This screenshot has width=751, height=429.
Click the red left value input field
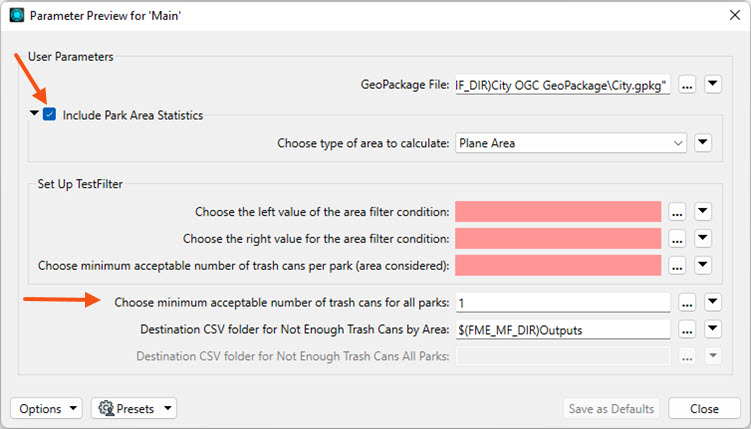tap(558, 212)
